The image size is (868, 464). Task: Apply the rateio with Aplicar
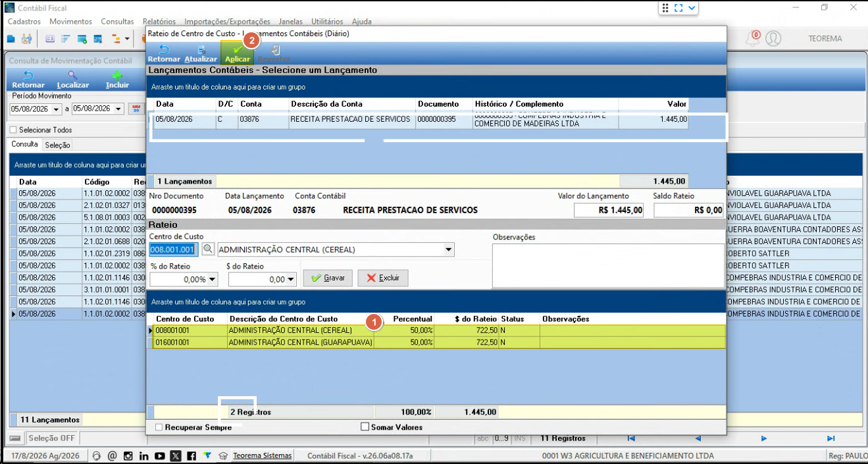238,53
